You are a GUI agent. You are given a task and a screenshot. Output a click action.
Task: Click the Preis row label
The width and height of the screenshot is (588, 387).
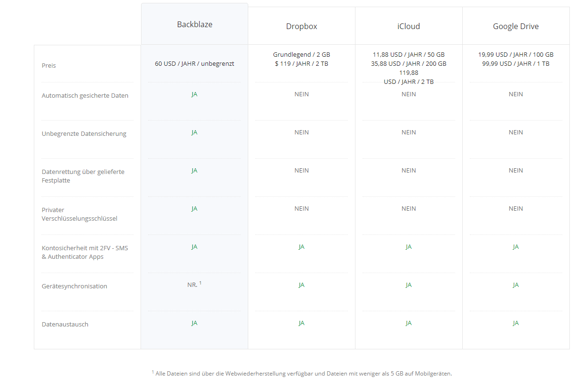pyautogui.click(x=49, y=65)
